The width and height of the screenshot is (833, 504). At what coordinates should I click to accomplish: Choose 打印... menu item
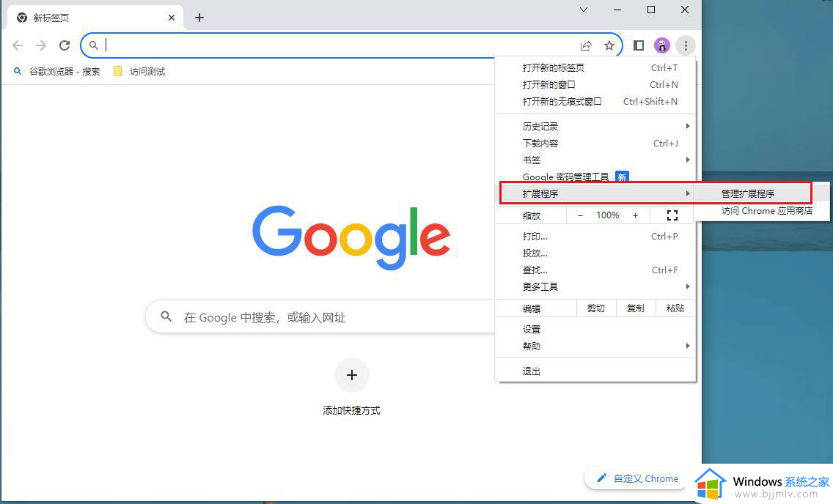(x=595, y=237)
